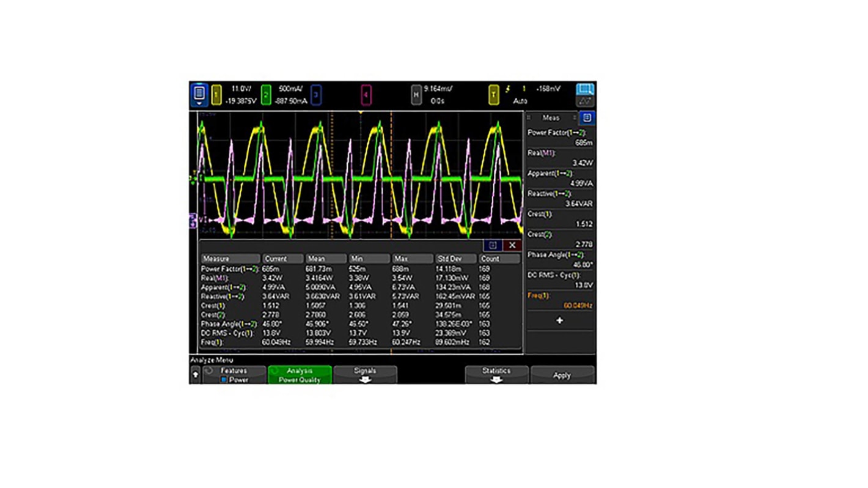Select Reactive measurement in sidebar
This screenshot has height=488, width=868.
(560, 198)
